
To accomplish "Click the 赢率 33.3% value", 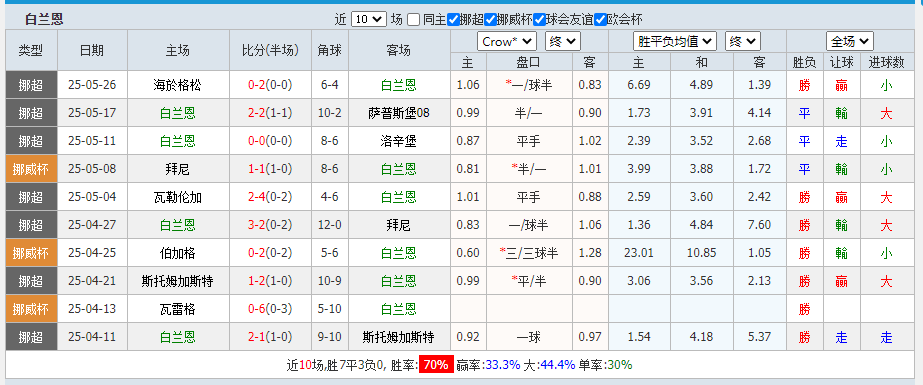I will 502,365.
